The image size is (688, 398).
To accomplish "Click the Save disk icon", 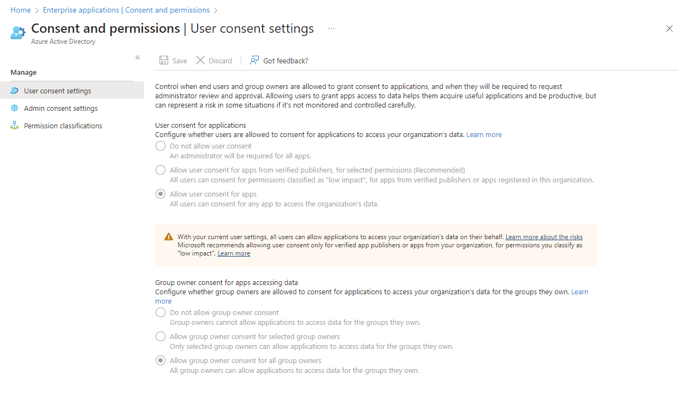I will click(x=163, y=60).
